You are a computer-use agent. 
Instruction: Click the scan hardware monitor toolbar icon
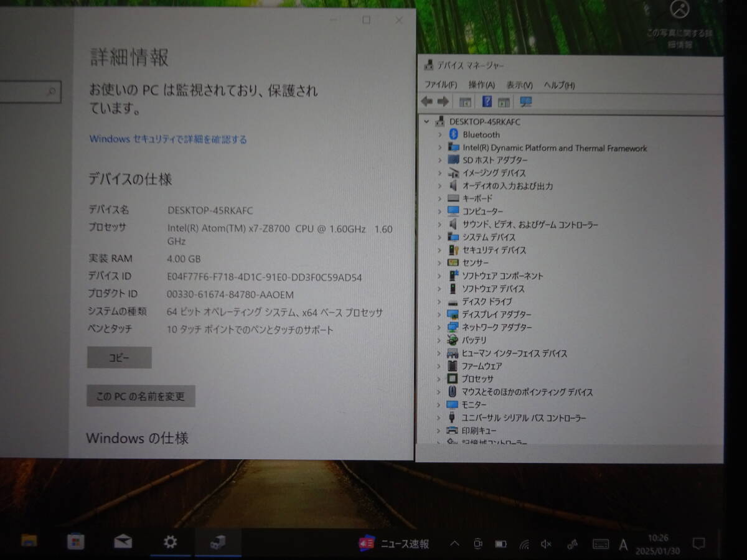pos(525,101)
